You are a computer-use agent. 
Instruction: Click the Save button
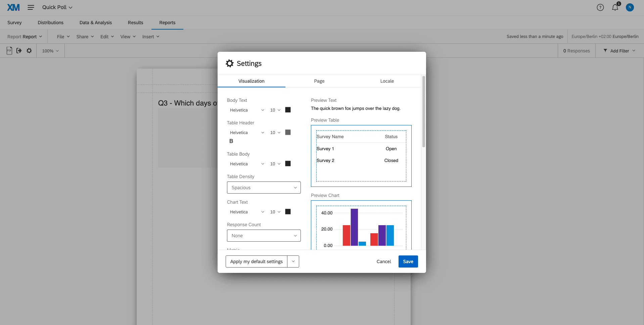pos(408,261)
